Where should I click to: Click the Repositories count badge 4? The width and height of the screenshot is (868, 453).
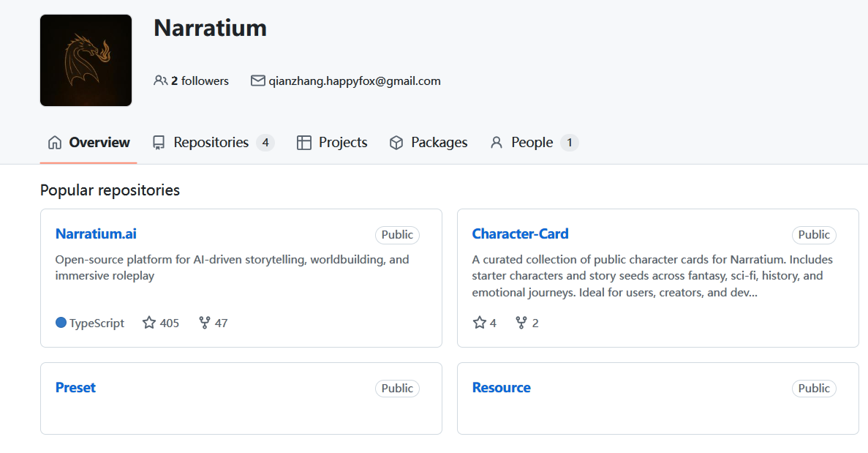click(x=265, y=142)
